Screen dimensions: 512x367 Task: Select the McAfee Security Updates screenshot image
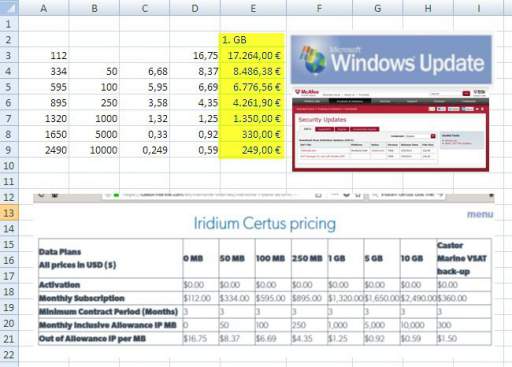(391, 130)
